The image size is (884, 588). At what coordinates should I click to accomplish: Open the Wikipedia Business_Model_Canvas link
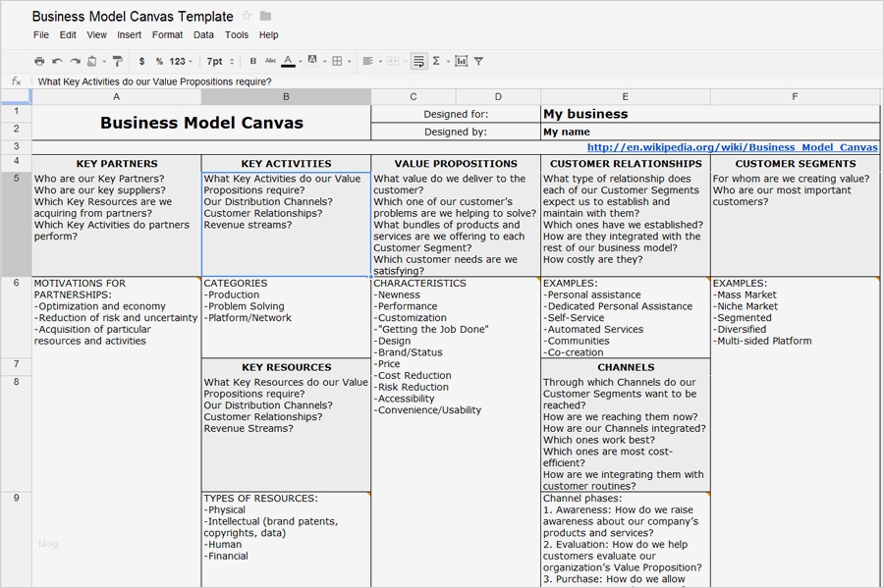(x=733, y=147)
